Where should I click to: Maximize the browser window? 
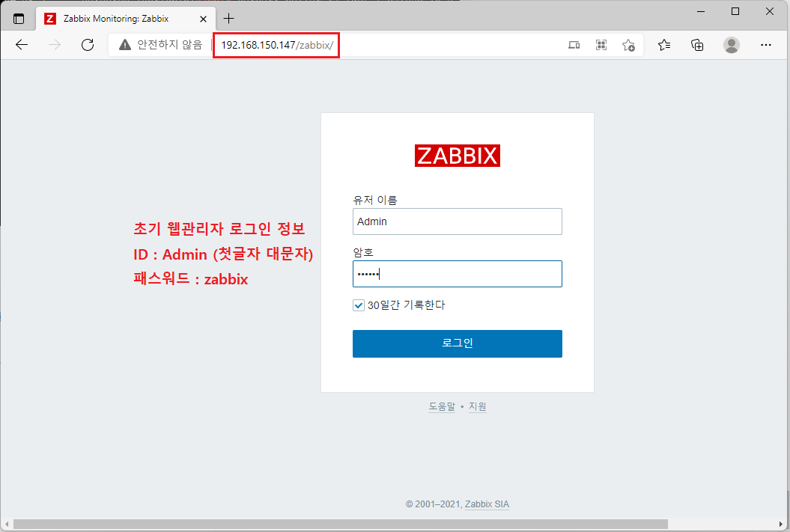pos(735,11)
